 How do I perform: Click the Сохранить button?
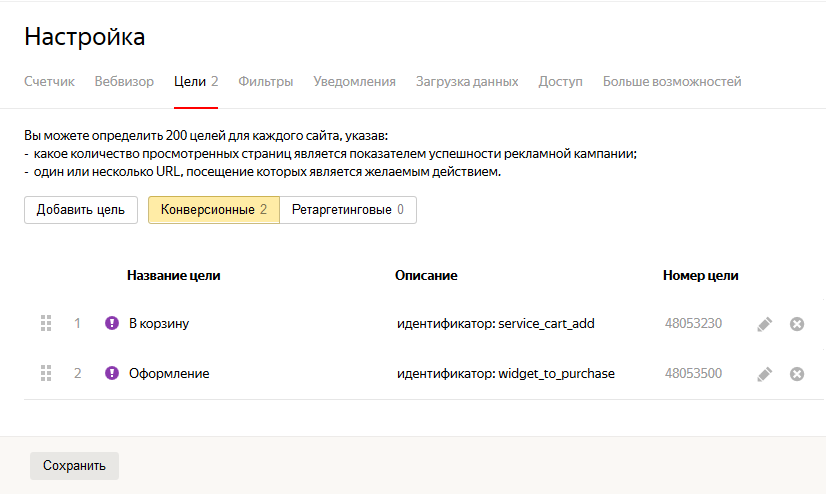[74, 466]
